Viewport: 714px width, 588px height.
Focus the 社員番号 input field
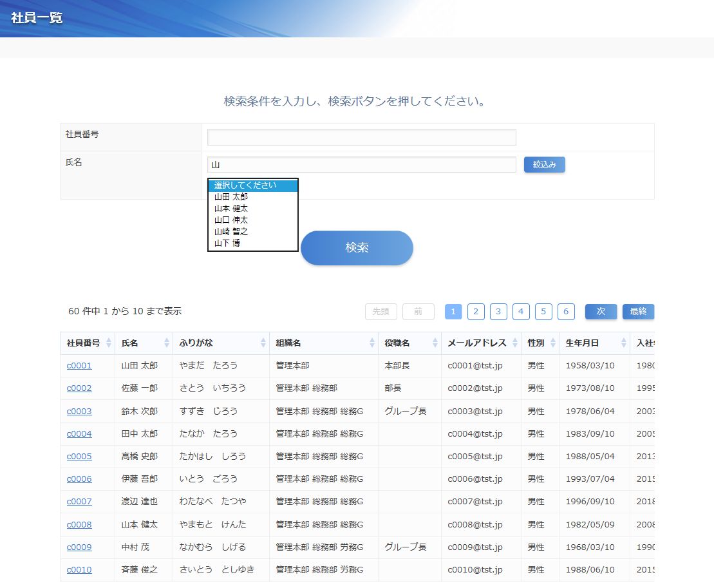click(x=361, y=137)
